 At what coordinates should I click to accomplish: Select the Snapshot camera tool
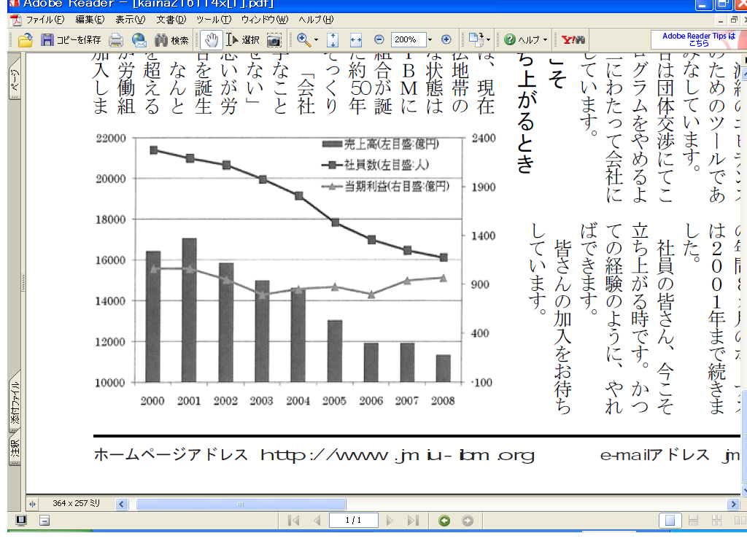click(x=274, y=40)
